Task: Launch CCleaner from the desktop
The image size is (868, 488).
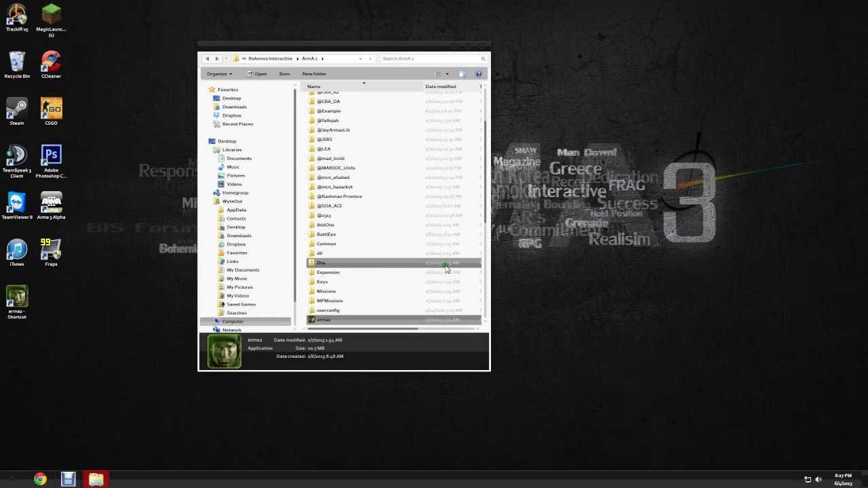Action: coord(51,65)
